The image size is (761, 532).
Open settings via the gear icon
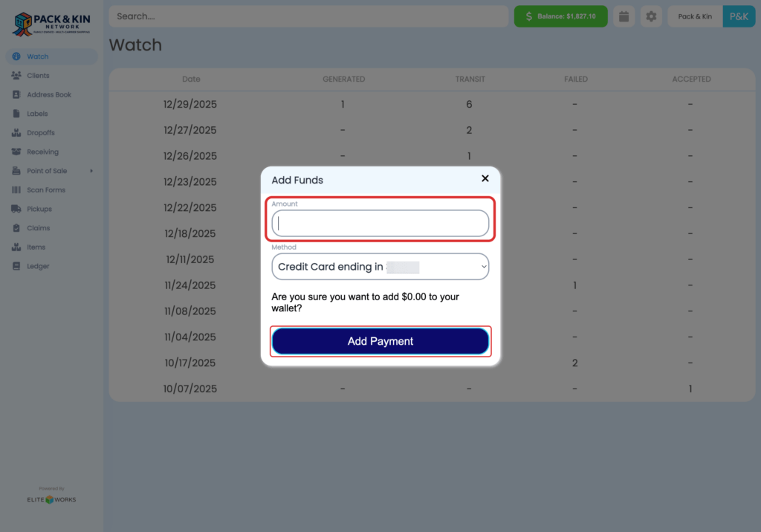click(651, 16)
